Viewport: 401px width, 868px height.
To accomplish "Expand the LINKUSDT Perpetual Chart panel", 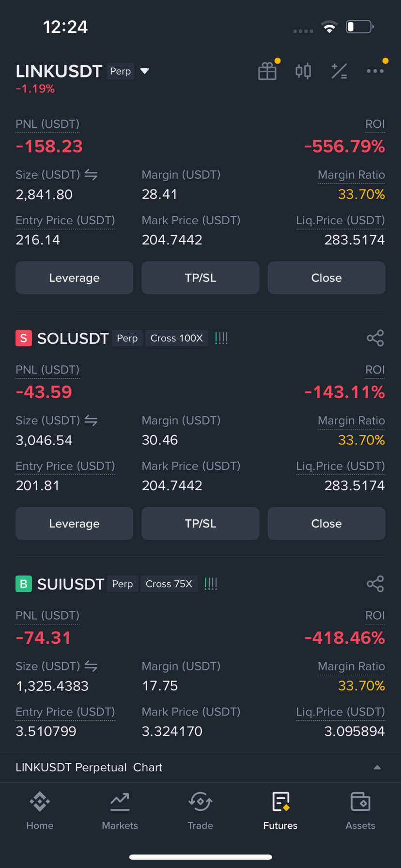I will (x=377, y=767).
